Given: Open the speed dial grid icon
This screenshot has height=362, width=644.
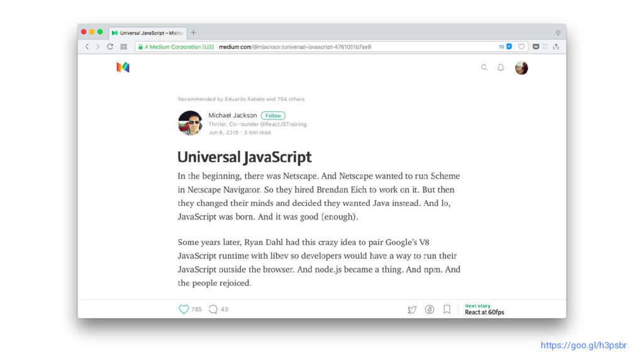Looking at the screenshot, I should [x=124, y=47].
